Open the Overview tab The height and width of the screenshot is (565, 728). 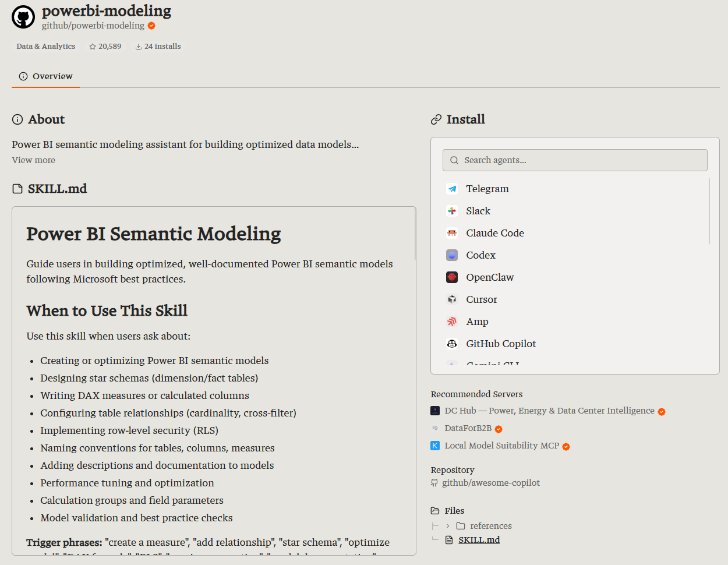(x=46, y=76)
